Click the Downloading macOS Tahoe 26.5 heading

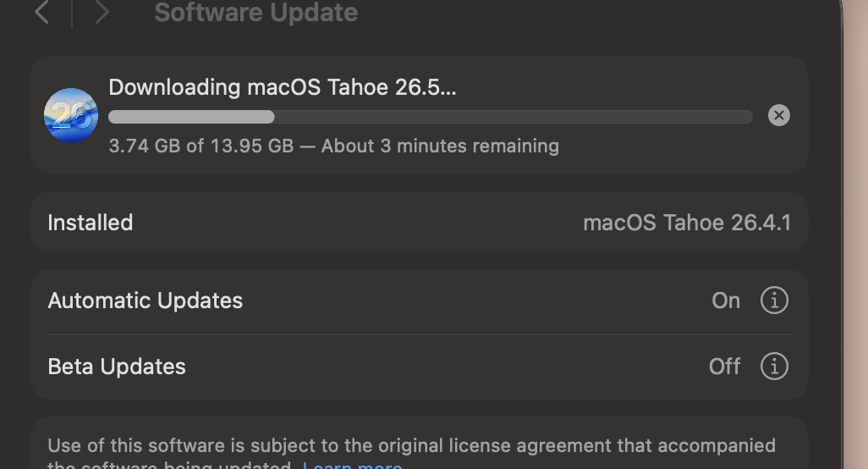(x=283, y=87)
